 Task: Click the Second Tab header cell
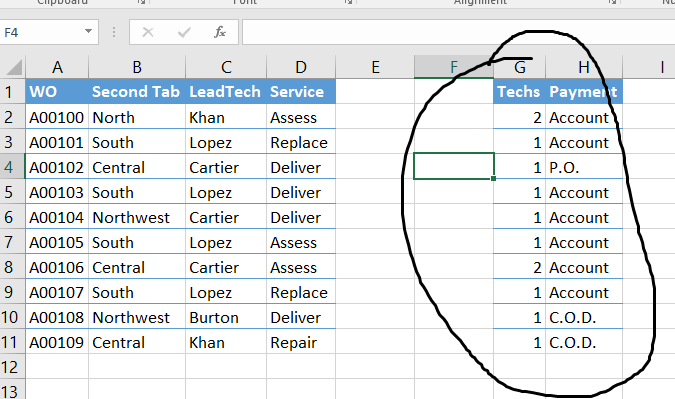point(137,92)
